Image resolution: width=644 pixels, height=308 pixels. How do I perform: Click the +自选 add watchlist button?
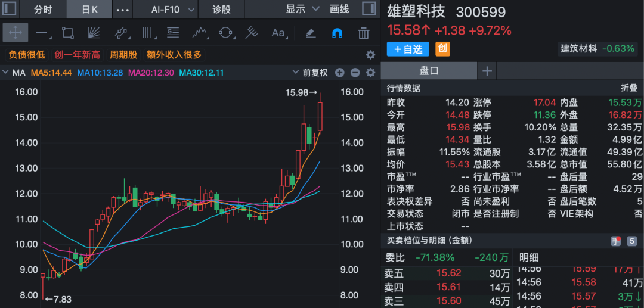pyautogui.click(x=408, y=49)
